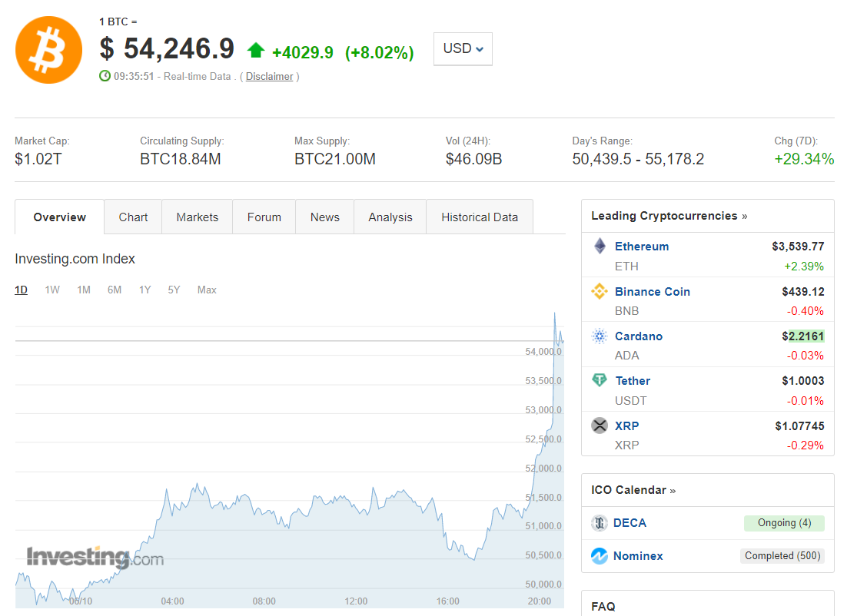Expand Leading Cryptocurrencies list via heading
Screen dimensions: 867x616
[x=669, y=216]
